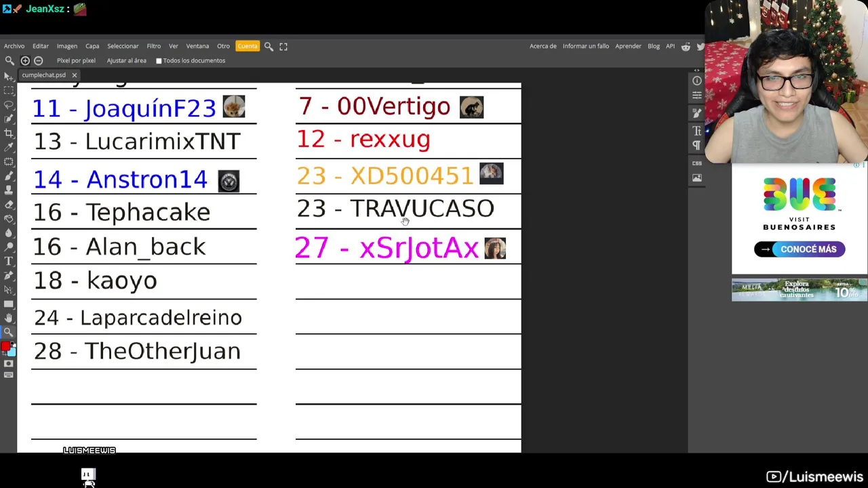Open the Properties sliders panel icon
The width and height of the screenshot is (868, 488).
696,96
